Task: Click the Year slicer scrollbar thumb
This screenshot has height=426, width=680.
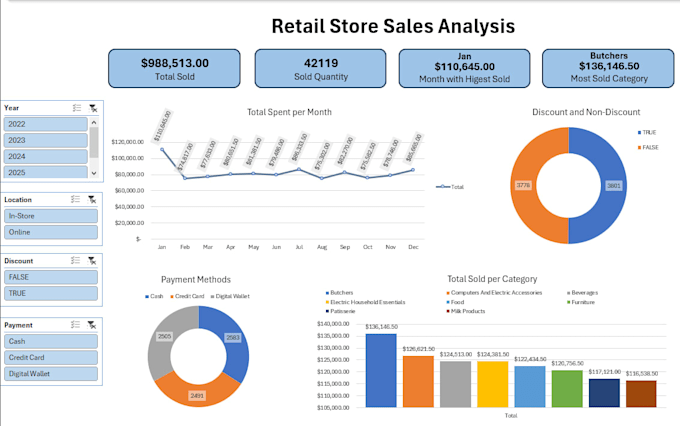Action: click(94, 142)
